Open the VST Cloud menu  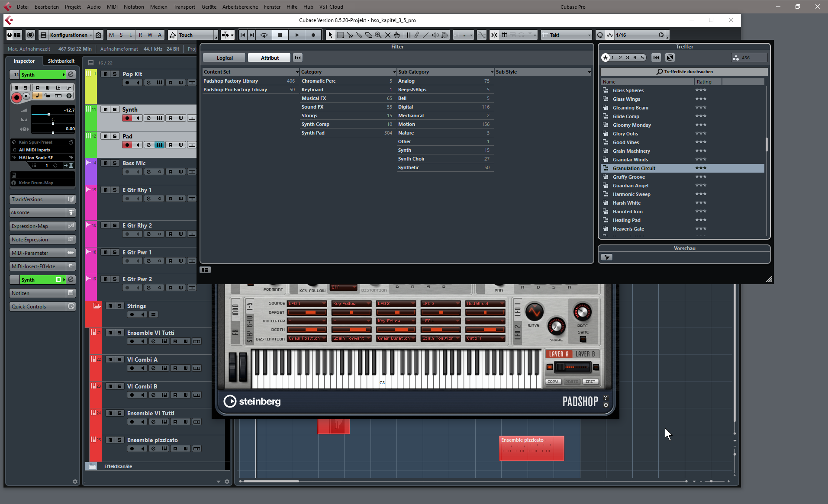pyautogui.click(x=331, y=6)
